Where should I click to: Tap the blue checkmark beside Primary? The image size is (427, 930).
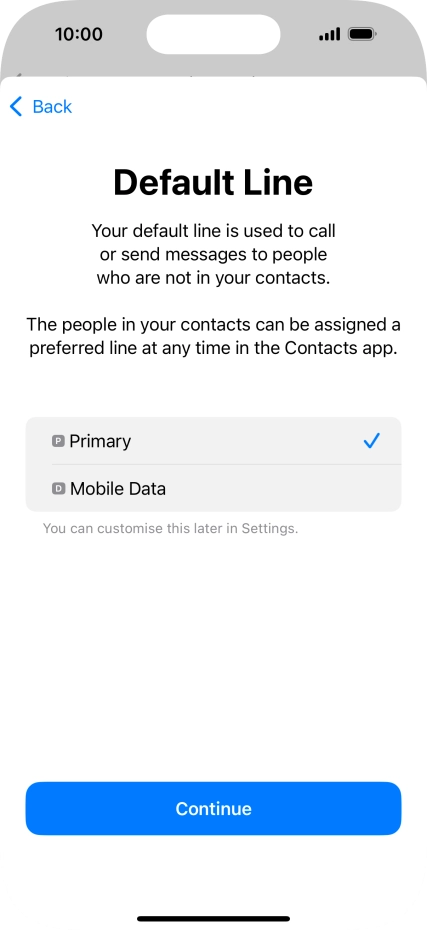coord(372,441)
